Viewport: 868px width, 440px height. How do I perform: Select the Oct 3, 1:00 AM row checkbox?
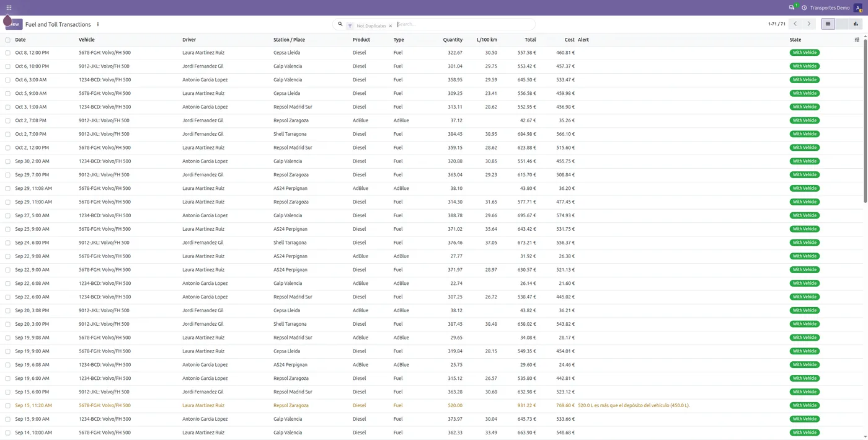coord(8,107)
